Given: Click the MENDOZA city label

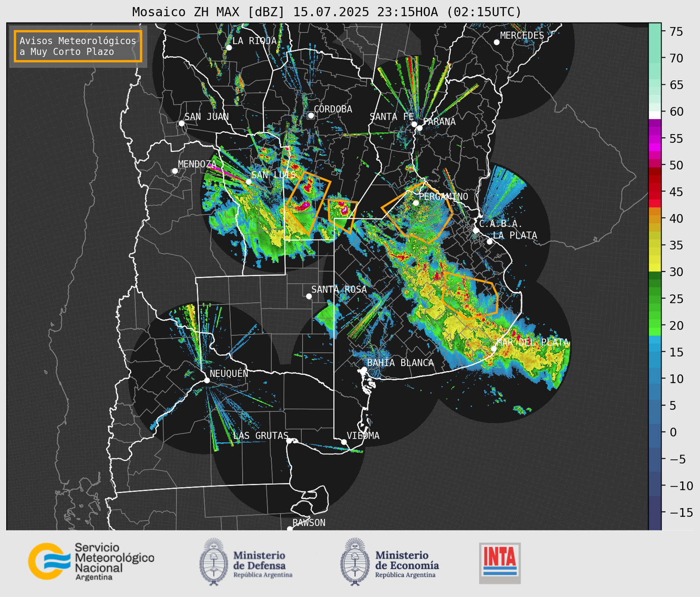Looking at the screenshot, I should [x=197, y=164].
